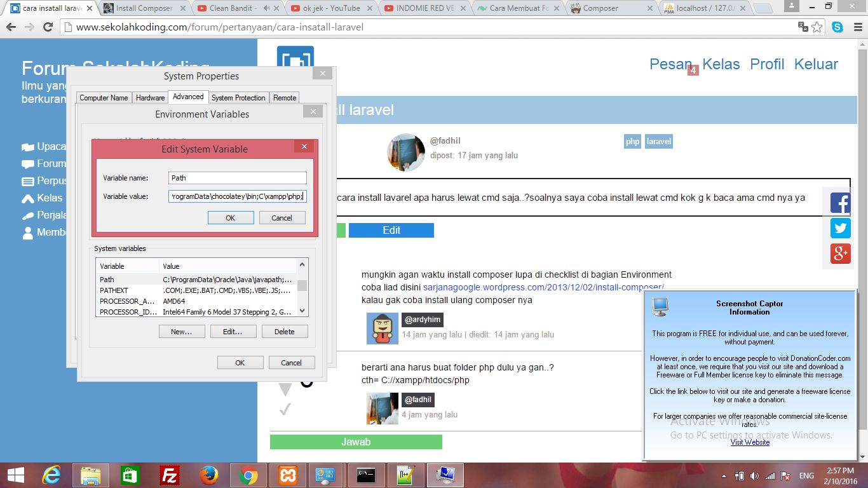
Task: Click the system variables list scrollbar
Action: (x=302, y=287)
